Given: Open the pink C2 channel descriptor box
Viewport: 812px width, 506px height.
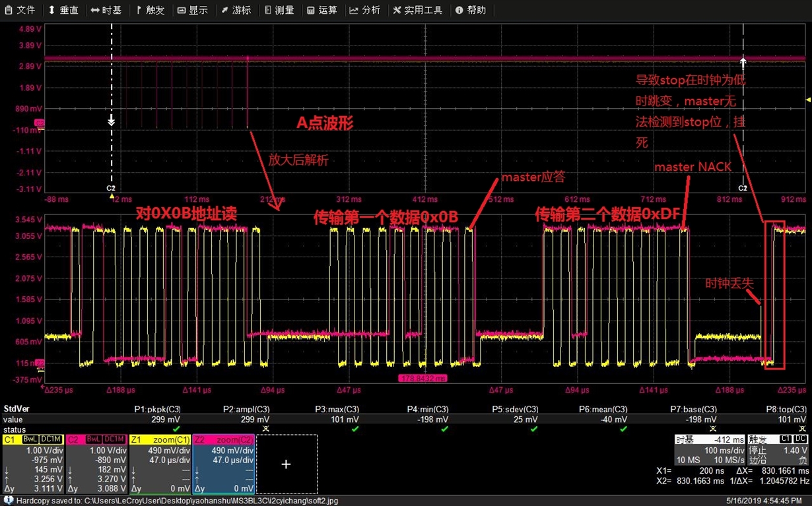Looking at the screenshot, I should coord(96,464).
